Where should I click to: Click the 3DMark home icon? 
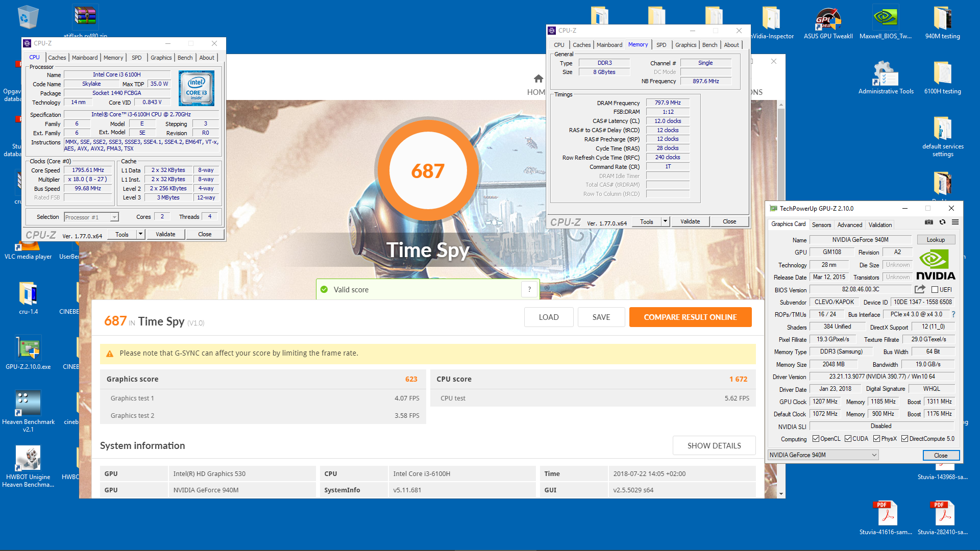point(538,79)
